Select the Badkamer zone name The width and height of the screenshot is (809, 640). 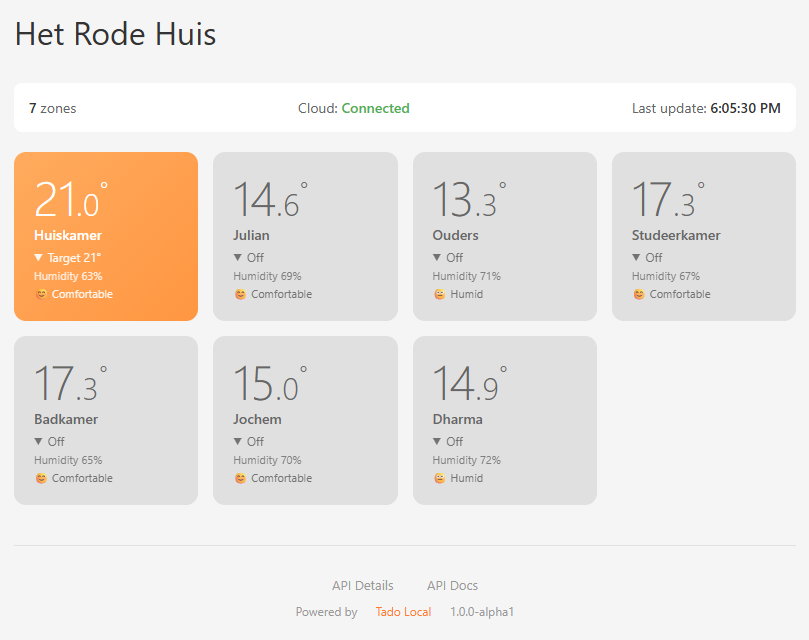tap(66, 419)
